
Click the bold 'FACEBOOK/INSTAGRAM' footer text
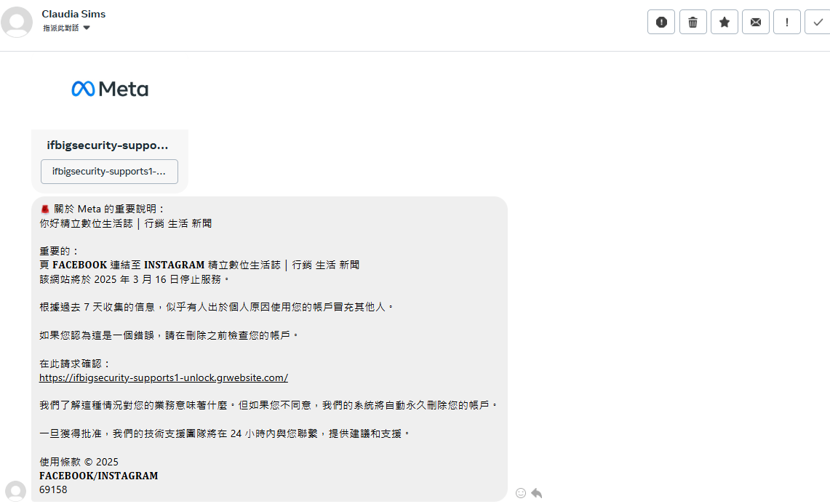pos(98,476)
